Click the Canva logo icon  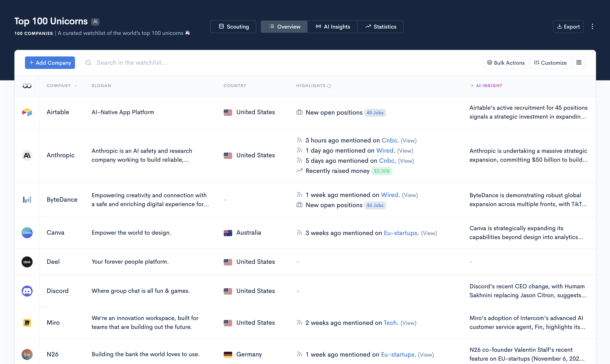(27, 233)
